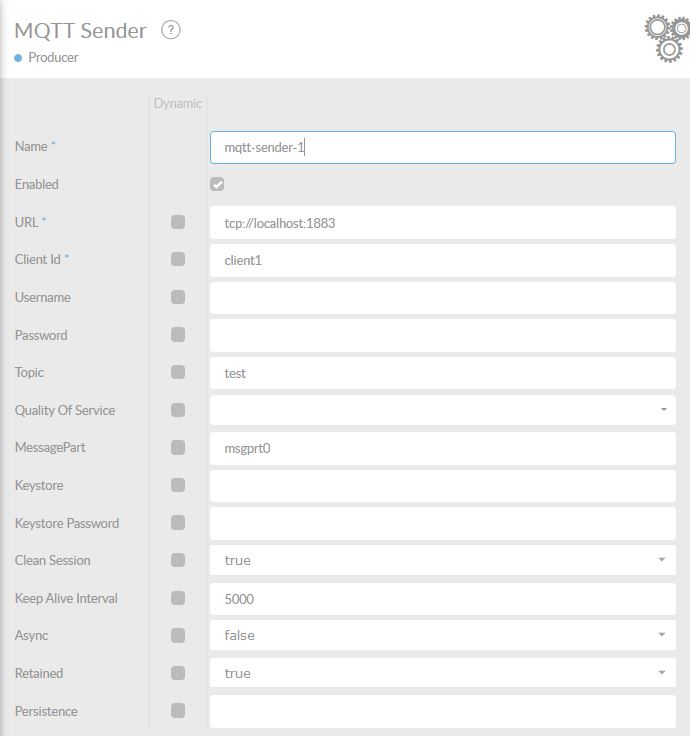Tick the Dynamic checkbox for Keep Alive Interval

pyautogui.click(x=178, y=598)
